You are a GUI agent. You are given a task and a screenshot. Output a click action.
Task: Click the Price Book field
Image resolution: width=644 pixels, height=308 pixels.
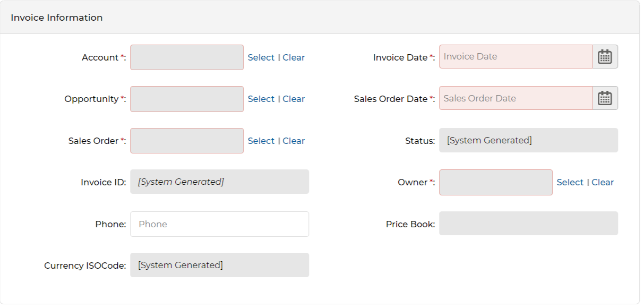tap(528, 224)
